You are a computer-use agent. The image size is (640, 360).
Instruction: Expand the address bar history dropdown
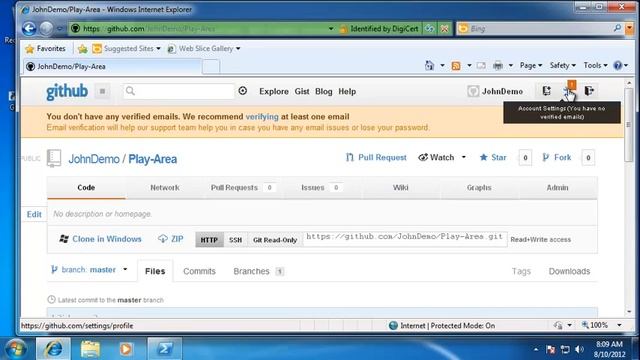click(x=331, y=29)
